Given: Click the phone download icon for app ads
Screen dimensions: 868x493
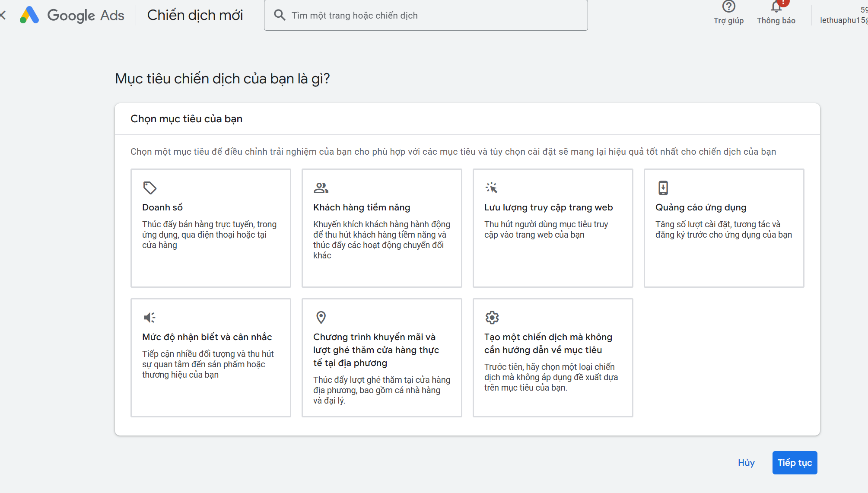Looking at the screenshot, I should 663,188.
